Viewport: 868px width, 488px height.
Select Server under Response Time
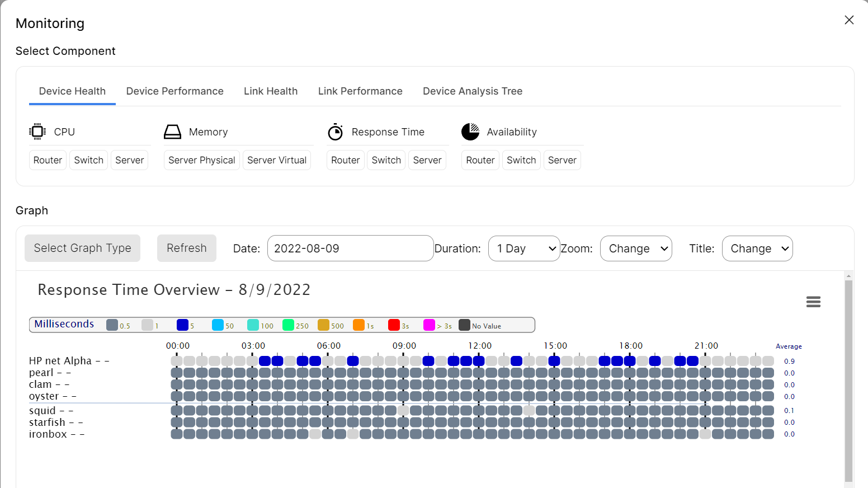click(x=427, y=160)
